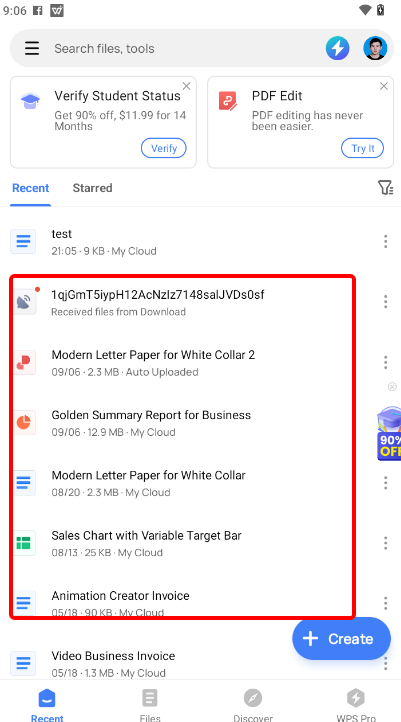
Task: Tap the Wi-Fi status bar icon
Action: coord(365,10)
